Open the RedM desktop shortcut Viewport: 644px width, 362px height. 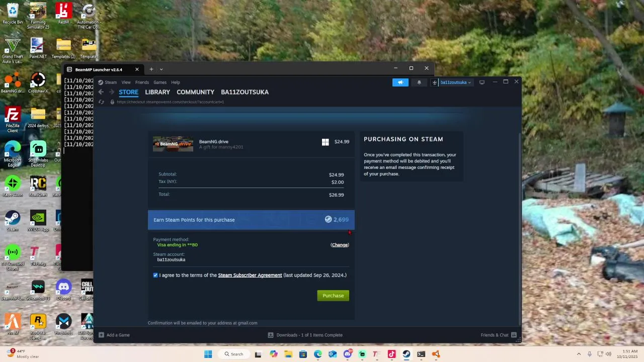[x=63, y=14]
